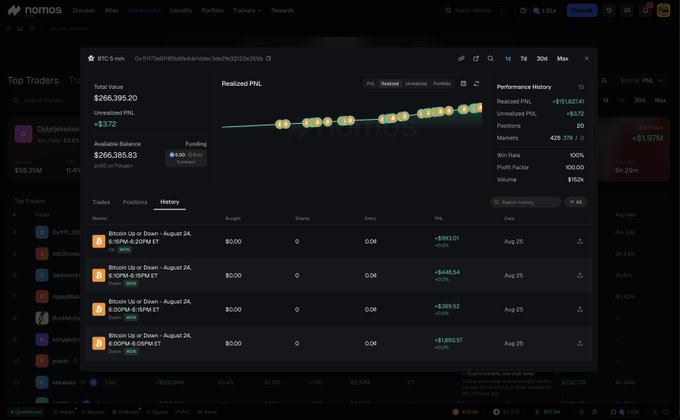Go to Atlas in top navigation

(x=111, y=10)
